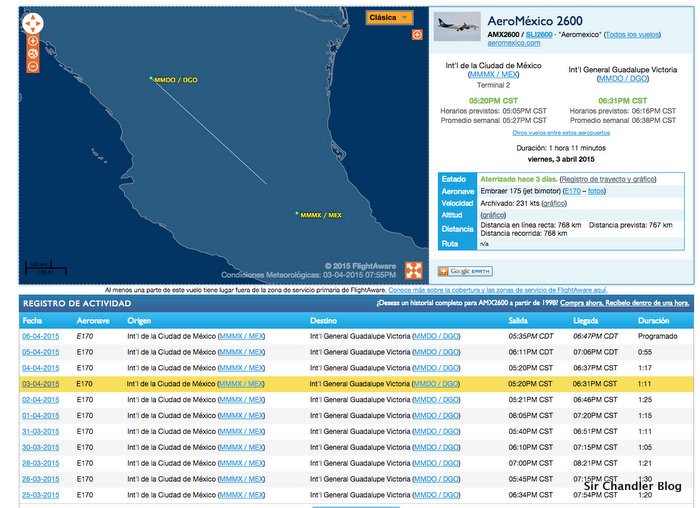Click Otros vuelos entre estos aeropuertos

[560, 132]
